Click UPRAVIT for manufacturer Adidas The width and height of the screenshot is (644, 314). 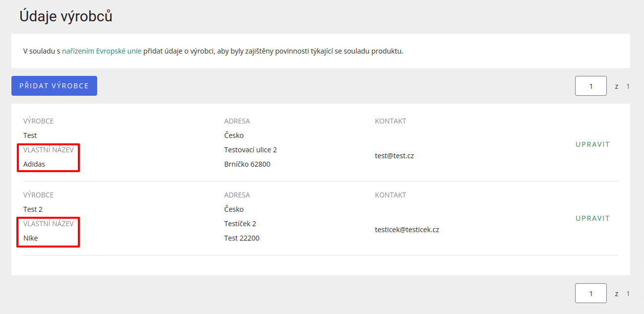coord(592,144)
